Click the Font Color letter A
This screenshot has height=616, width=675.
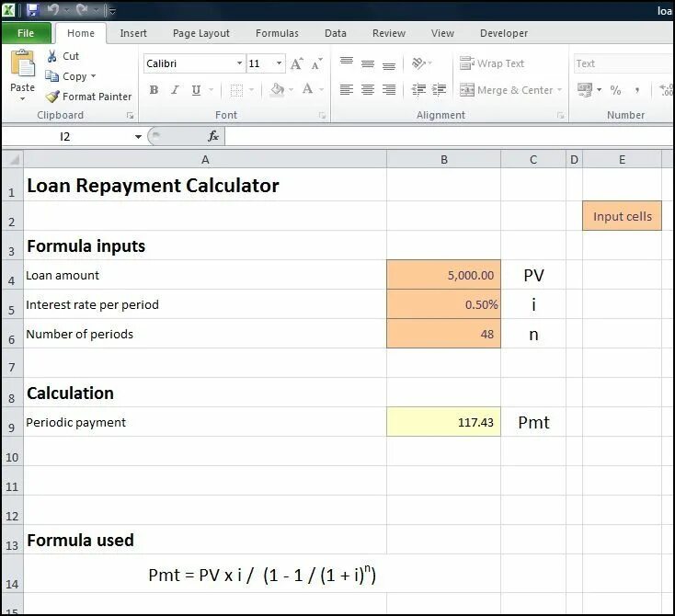point(307,89)
